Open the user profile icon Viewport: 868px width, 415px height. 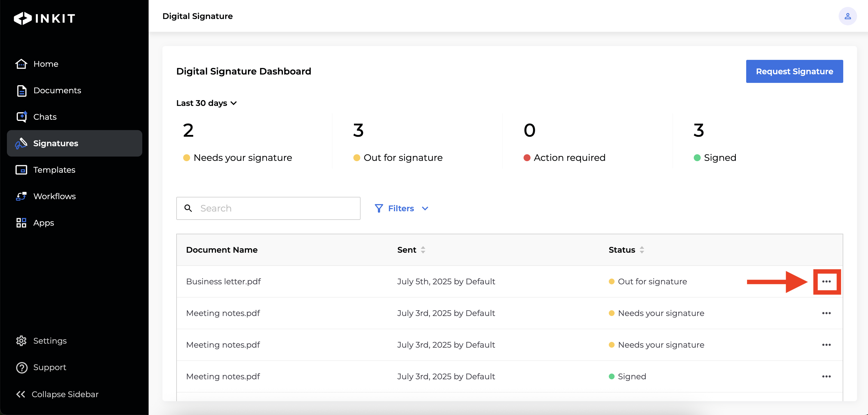point(848,16)
